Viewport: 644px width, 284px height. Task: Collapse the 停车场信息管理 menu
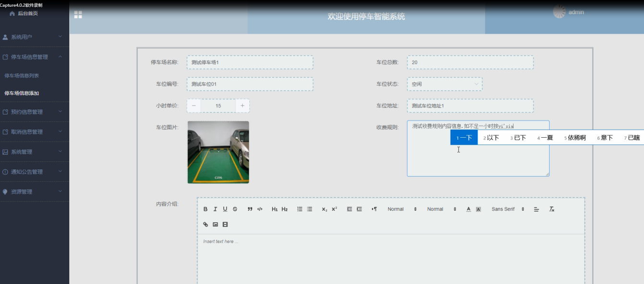[x=35, y=57]
